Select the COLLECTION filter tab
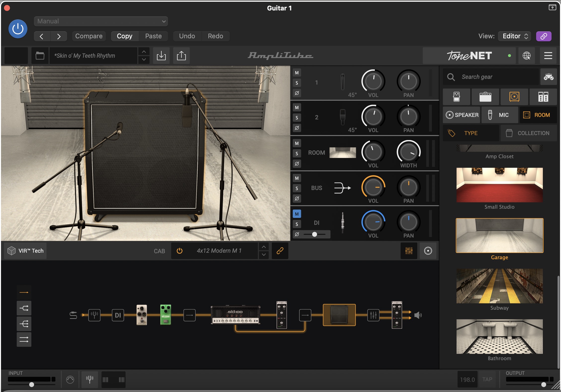The image size is (561, 392). pos(529,133)
